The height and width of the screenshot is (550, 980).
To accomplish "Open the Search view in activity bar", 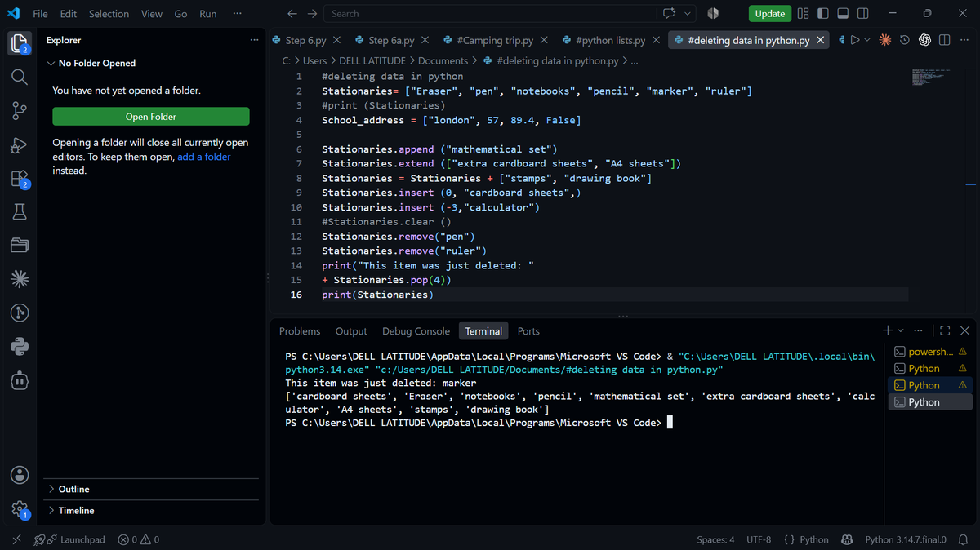I will point(20,77).
